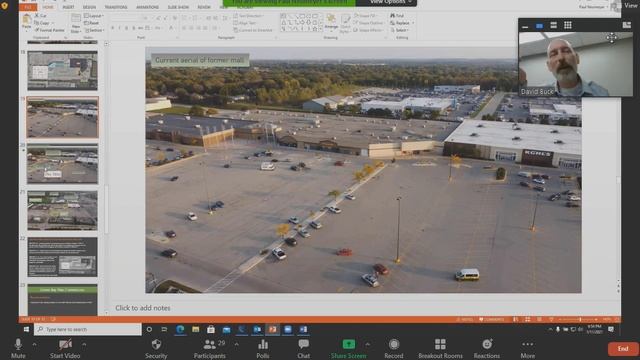
Task: Expand video options arrow beside Start Video
Action: [x=84, y=344]
